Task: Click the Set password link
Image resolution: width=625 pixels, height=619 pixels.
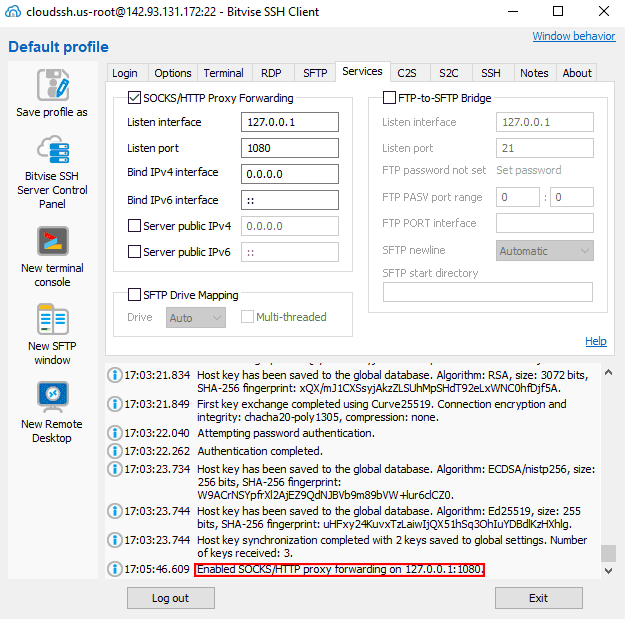Action: 529,170
